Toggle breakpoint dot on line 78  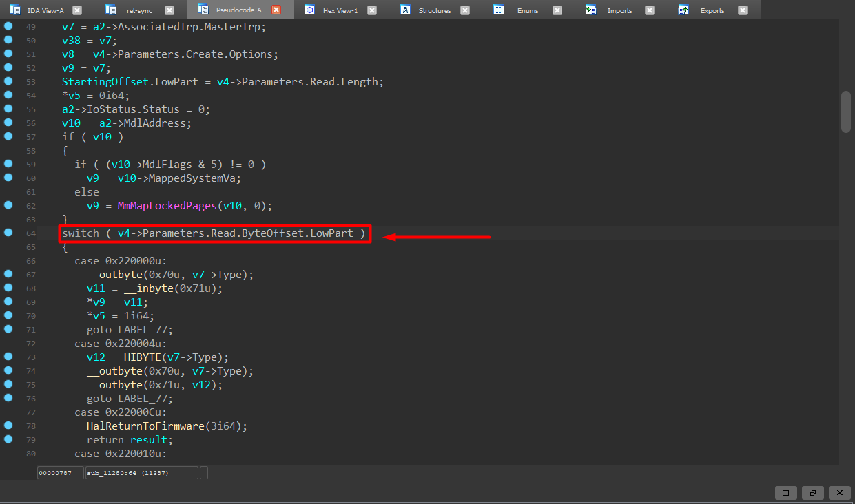point(8,426)
